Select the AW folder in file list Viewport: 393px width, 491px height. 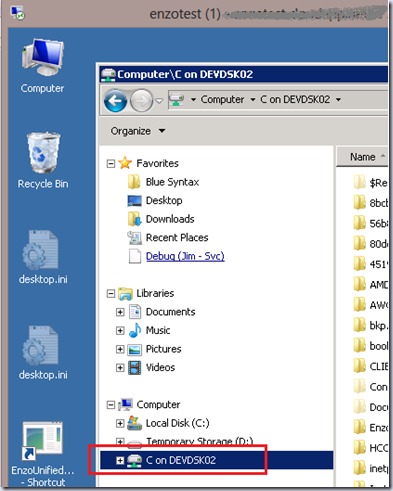(370, 305)
